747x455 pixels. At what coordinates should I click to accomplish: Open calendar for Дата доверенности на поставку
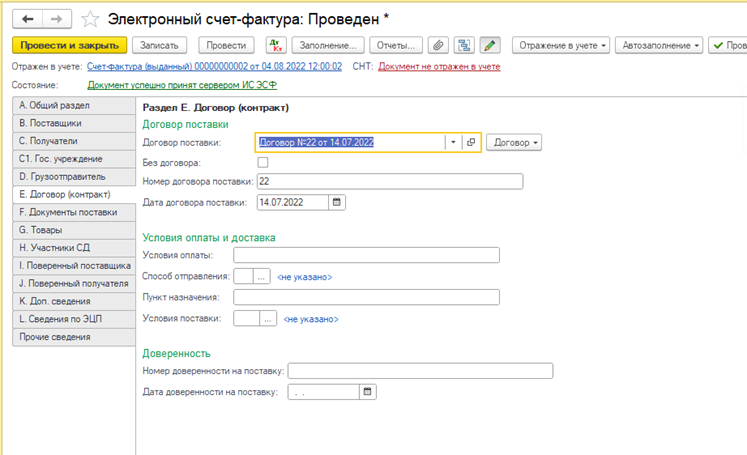point(367,392)
